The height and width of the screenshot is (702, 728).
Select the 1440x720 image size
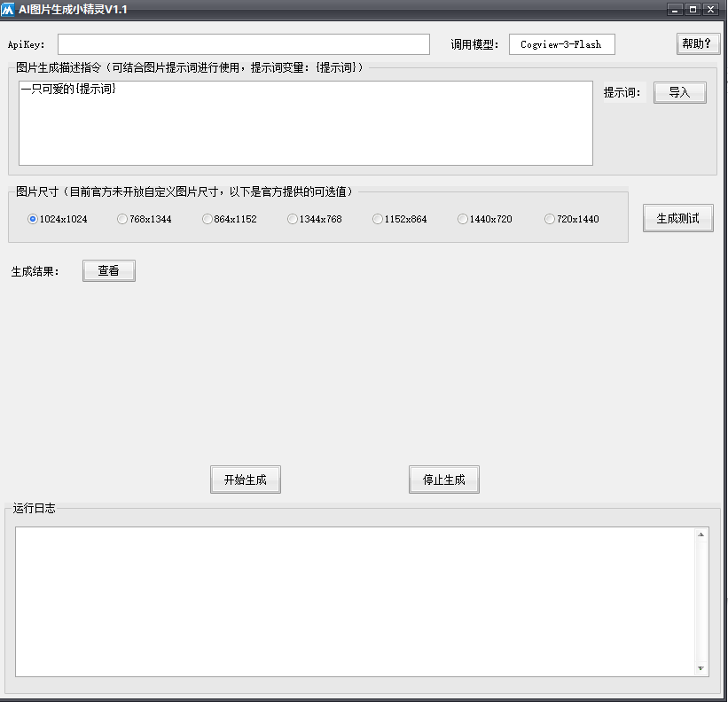485,219
